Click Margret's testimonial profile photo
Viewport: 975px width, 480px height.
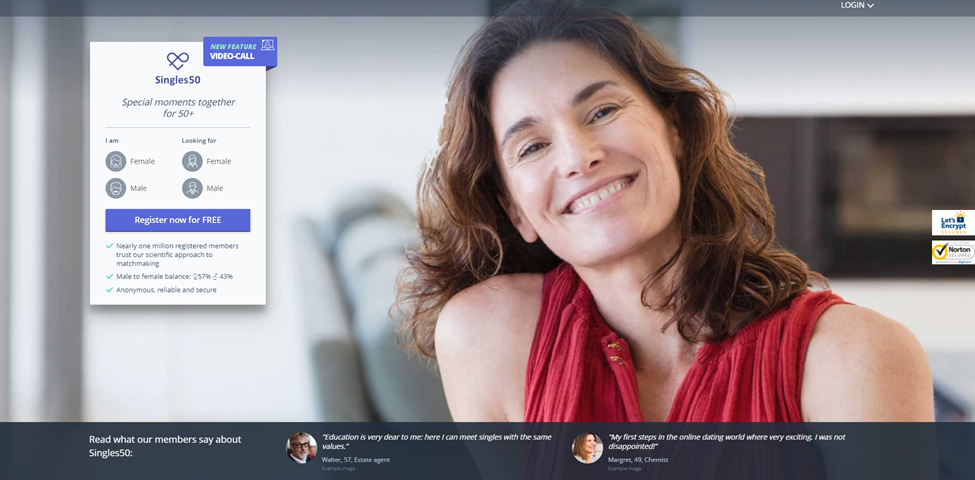[587, 447]
